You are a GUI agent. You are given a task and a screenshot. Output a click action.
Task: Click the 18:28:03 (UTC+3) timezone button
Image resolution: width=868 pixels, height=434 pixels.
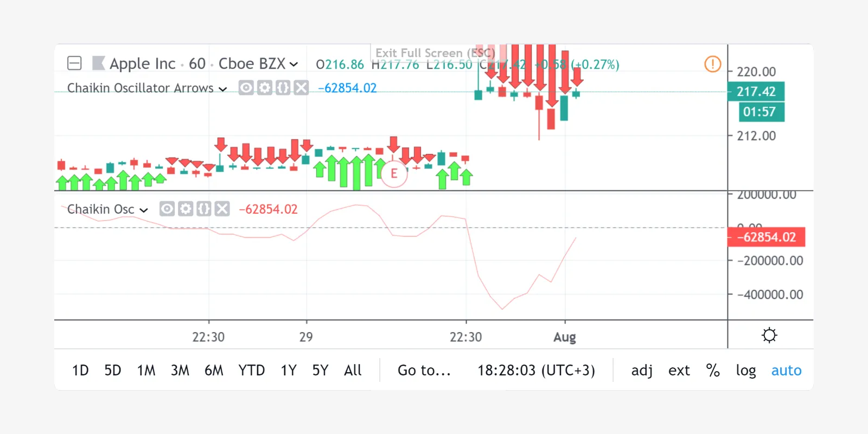click(x=536, y=371)
